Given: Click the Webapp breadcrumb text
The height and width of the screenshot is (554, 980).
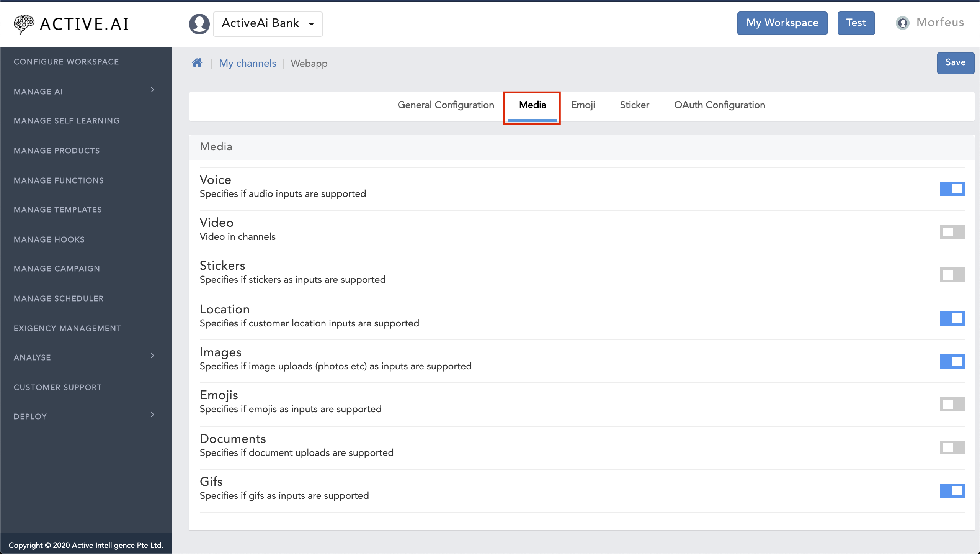Looking at the screenshot, I should (309, 64).
